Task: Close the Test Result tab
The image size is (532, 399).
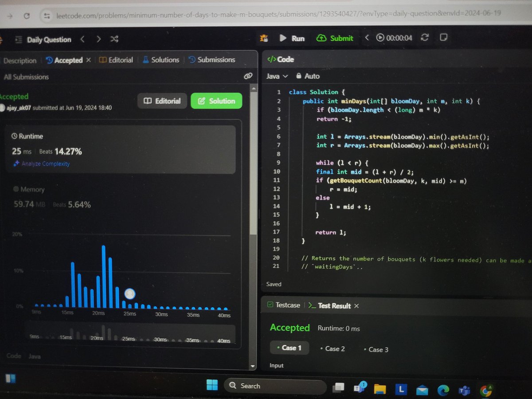Action: [356, 306]
